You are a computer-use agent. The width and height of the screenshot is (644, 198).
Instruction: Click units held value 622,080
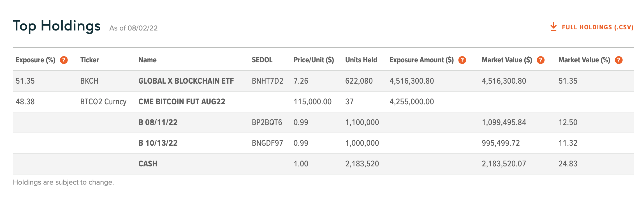(359, 81)
